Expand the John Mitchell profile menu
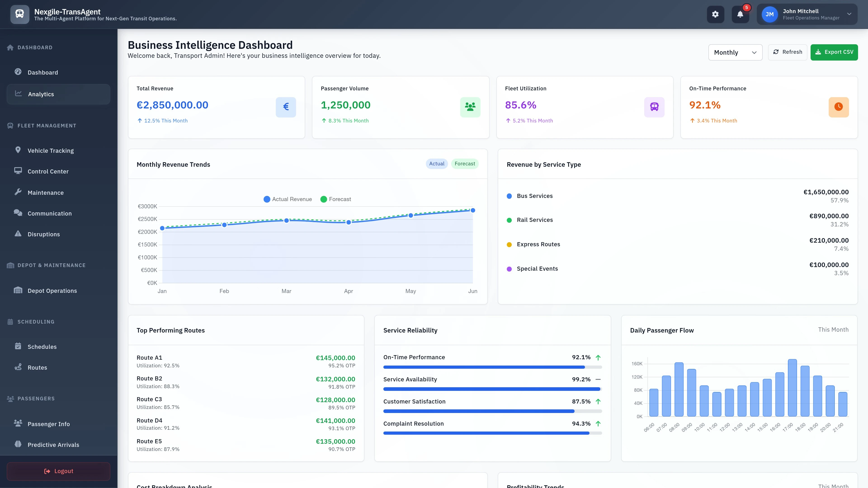This screenshot has width=868, height=488. click(807, 14)
